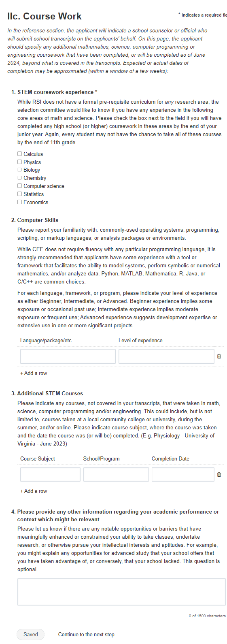227x644 pixels.
Task: Enable the Biology checkbox
Action: tap(19, 170)
